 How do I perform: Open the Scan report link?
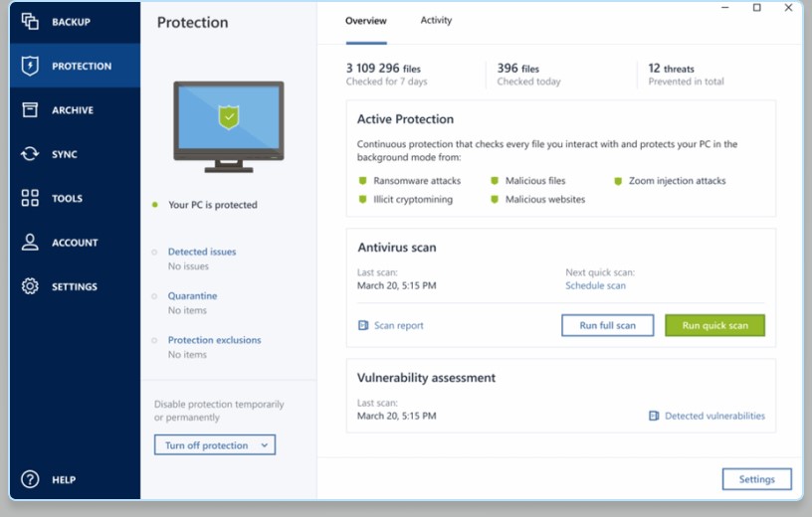tap(399, 325)
